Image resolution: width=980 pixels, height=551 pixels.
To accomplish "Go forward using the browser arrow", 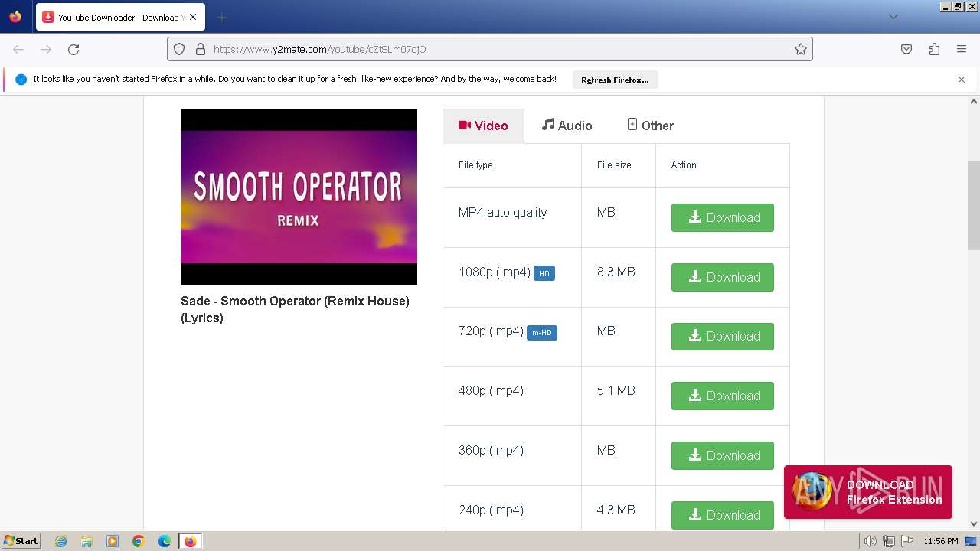I will click(46, 49).
